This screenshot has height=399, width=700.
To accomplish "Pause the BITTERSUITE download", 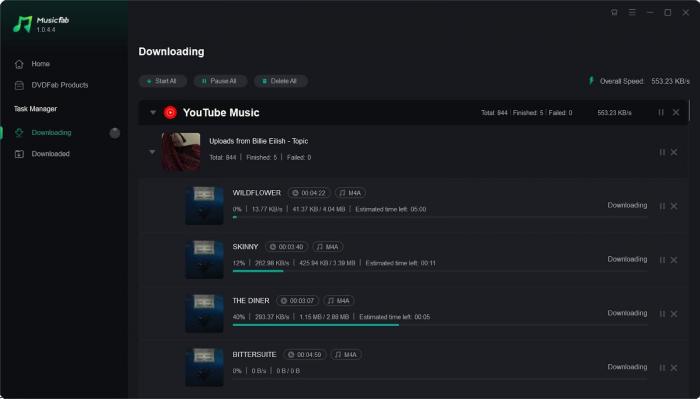I will tap(662, 368).
